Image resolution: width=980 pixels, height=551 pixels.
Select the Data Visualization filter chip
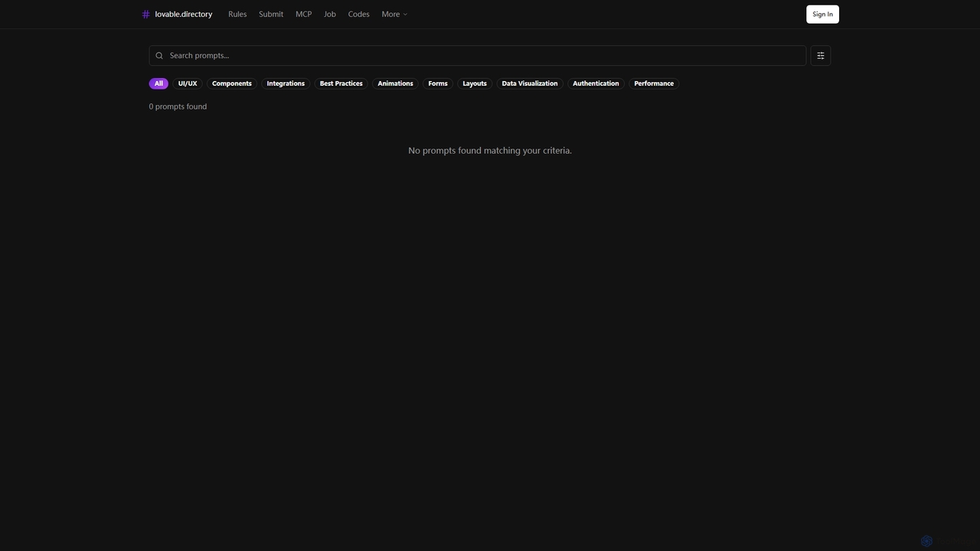click(530, 83)
